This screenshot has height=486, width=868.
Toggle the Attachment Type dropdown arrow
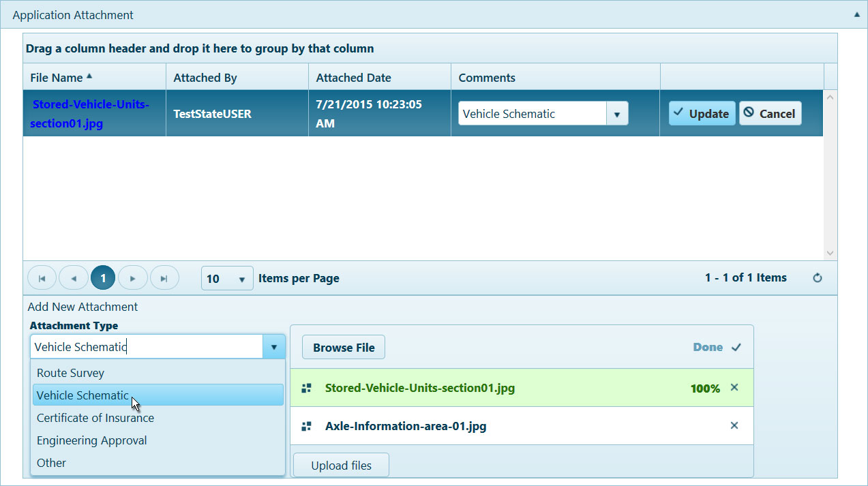273,347
